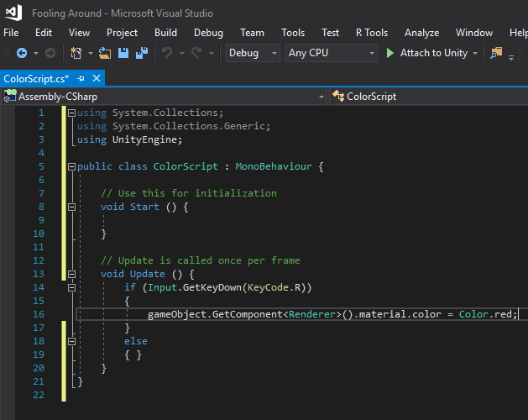
Task: Click the Assembly-CSharp project icon
Action: [x=10, y=96]
